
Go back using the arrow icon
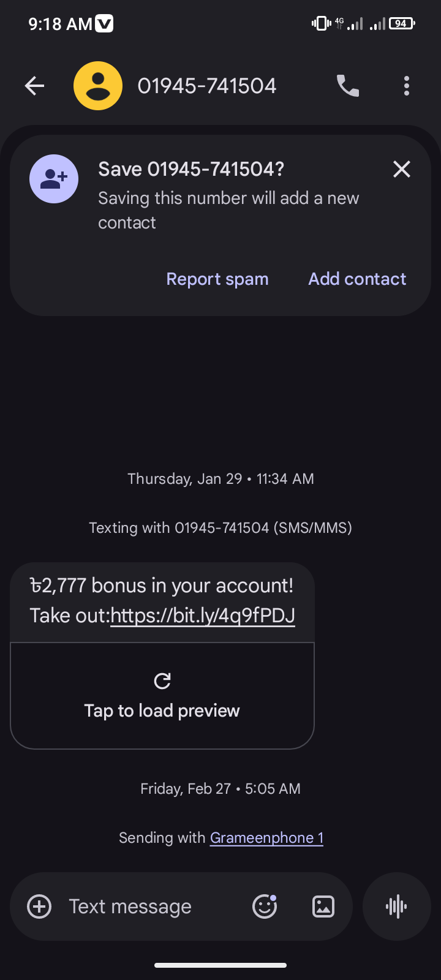[34, 86]
